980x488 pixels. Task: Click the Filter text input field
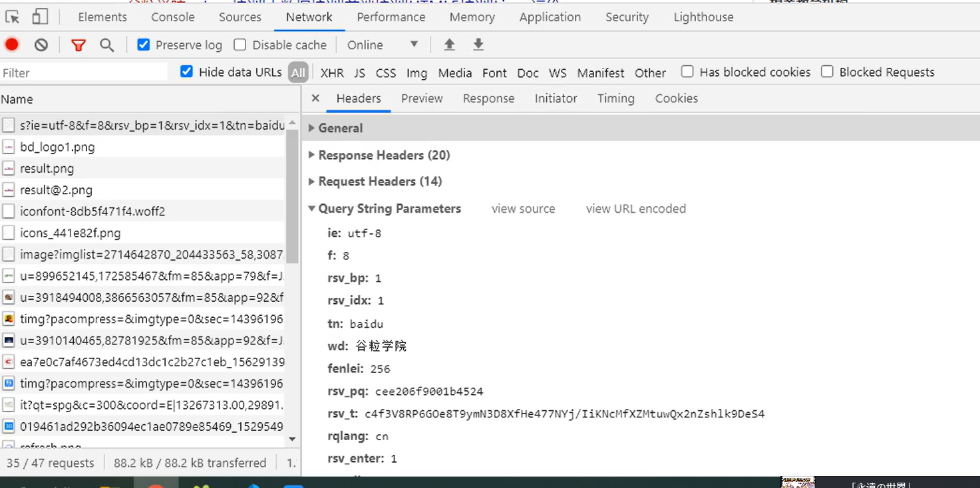tap(83, 72)
